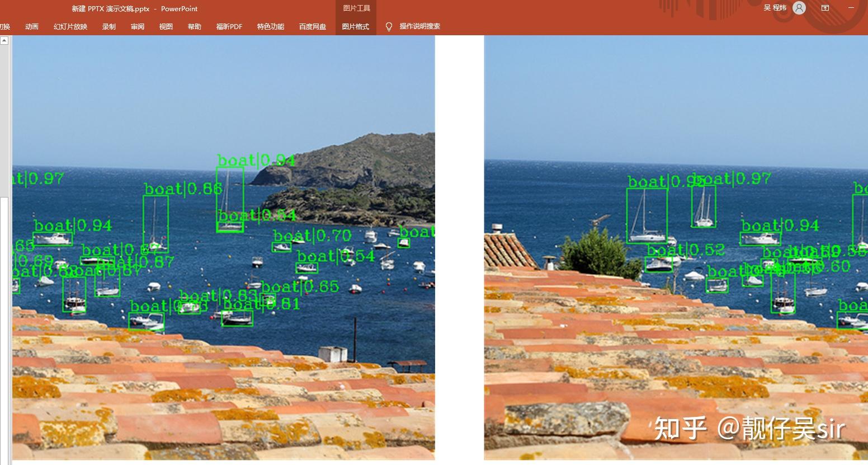
Task: Click the 图片工具 contextual tab header
Action: click(356, 8)
